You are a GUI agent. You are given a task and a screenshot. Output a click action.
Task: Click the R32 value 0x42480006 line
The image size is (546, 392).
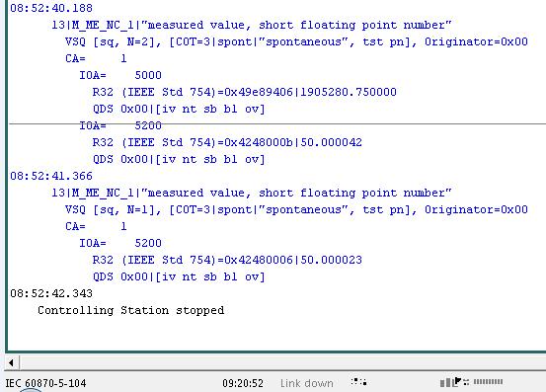(227, 260)
